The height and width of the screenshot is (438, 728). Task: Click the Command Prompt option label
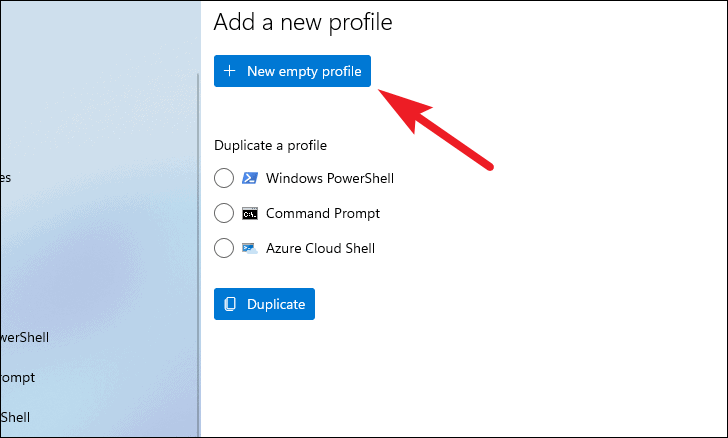click(x=323, y=213)
